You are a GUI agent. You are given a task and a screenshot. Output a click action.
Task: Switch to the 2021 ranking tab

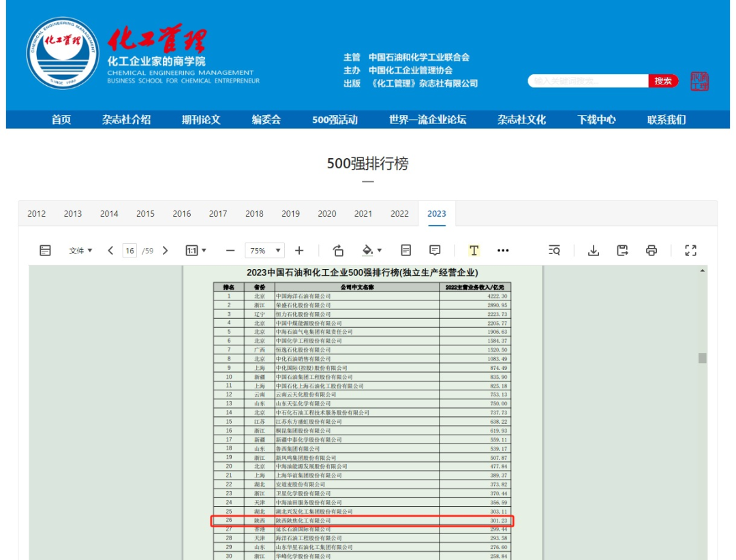363,214
